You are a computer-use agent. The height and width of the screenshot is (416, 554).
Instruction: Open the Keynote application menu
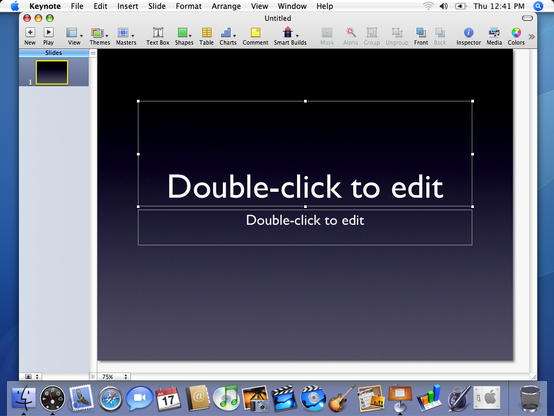45,6
